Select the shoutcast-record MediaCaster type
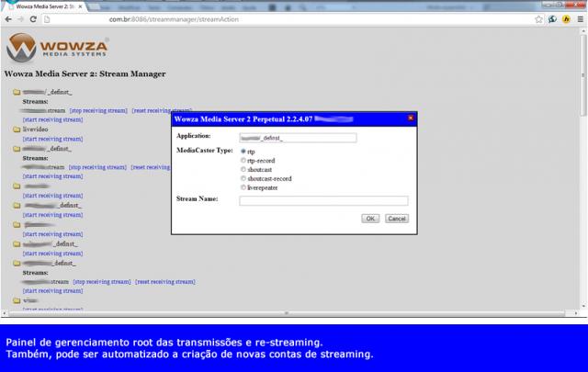The height and width of the screenshot is (372, 588). pos(243,178)
